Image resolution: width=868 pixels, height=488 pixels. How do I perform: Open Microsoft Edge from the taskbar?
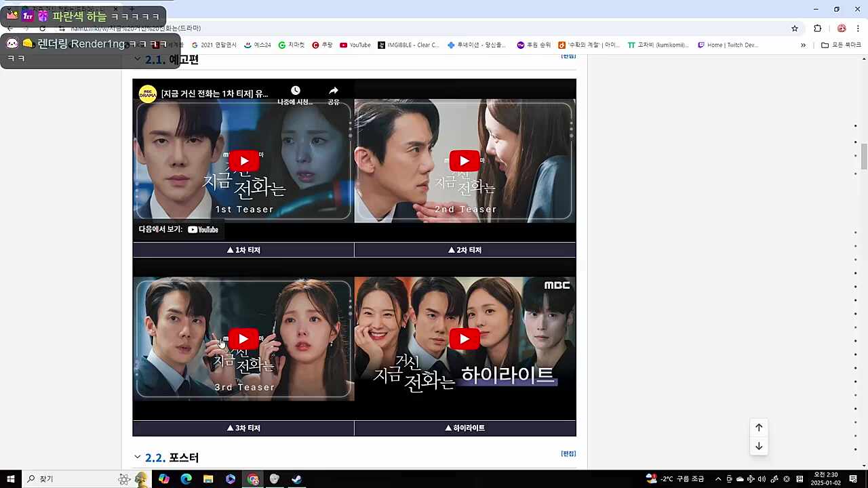(186, 479)
